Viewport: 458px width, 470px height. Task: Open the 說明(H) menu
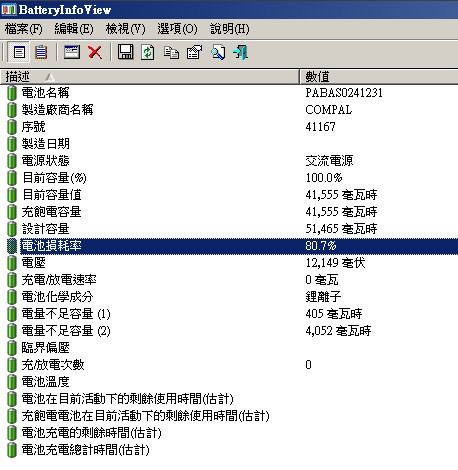coord(230,29)
